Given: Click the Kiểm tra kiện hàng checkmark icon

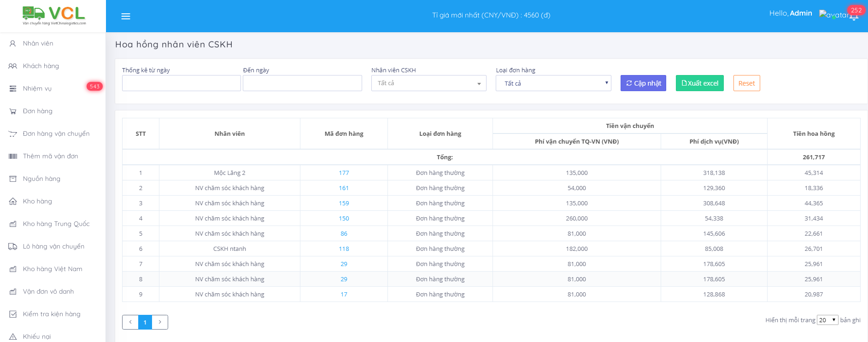Looking at the screenshot, I should tap(13, 314).
